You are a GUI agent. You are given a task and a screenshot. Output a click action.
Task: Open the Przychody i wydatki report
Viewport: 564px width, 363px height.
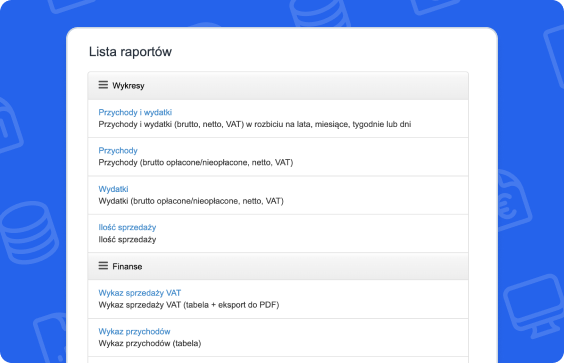pyautogui.click(x=135, y=112)
